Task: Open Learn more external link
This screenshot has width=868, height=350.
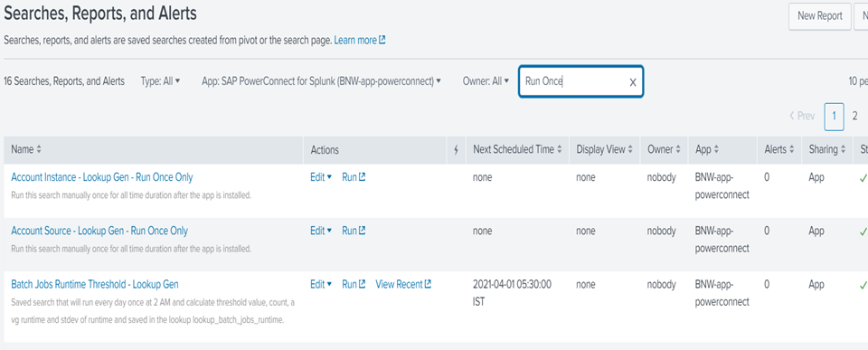Action: tap(360, 40)
